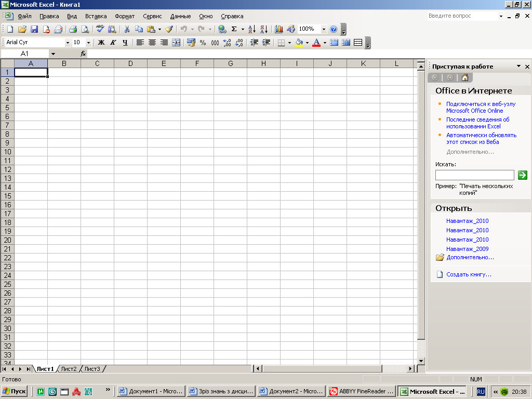Cut the selection with the scissors icon
This screenshot has height=399, width=532.
coord(127,29)
